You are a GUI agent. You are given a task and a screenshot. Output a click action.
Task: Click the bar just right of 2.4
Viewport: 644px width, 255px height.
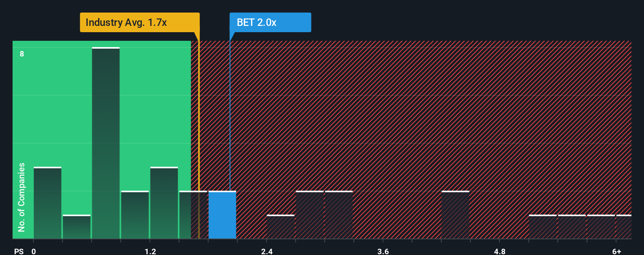309,215
